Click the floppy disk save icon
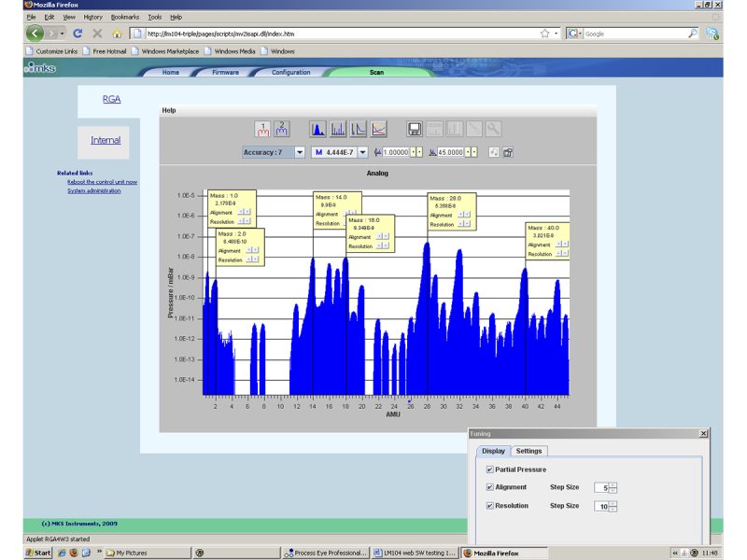This screenshot has height=560, width=747. click(416, 129)
